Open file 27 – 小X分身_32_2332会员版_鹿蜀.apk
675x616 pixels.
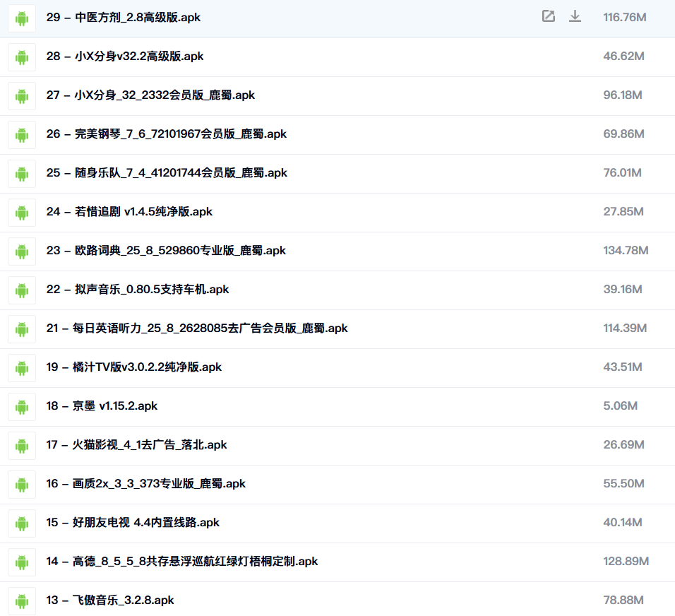click(x=150, y=95)
